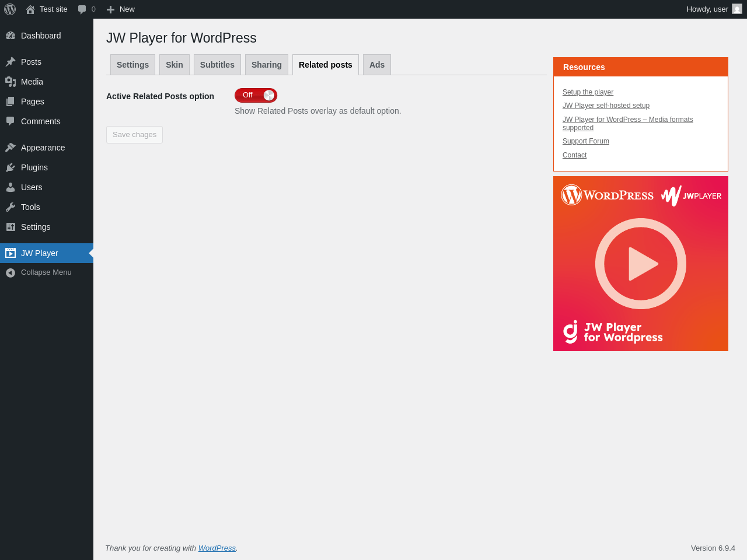Select the Subtitles tab
This screenshot has height=560, width=747.
(x=217, y=65)
